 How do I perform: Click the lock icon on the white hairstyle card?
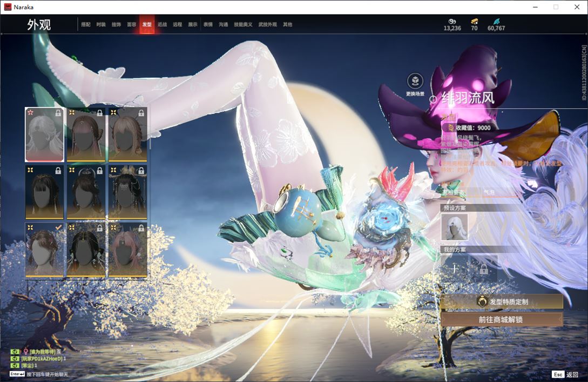(x=58, y=112)
